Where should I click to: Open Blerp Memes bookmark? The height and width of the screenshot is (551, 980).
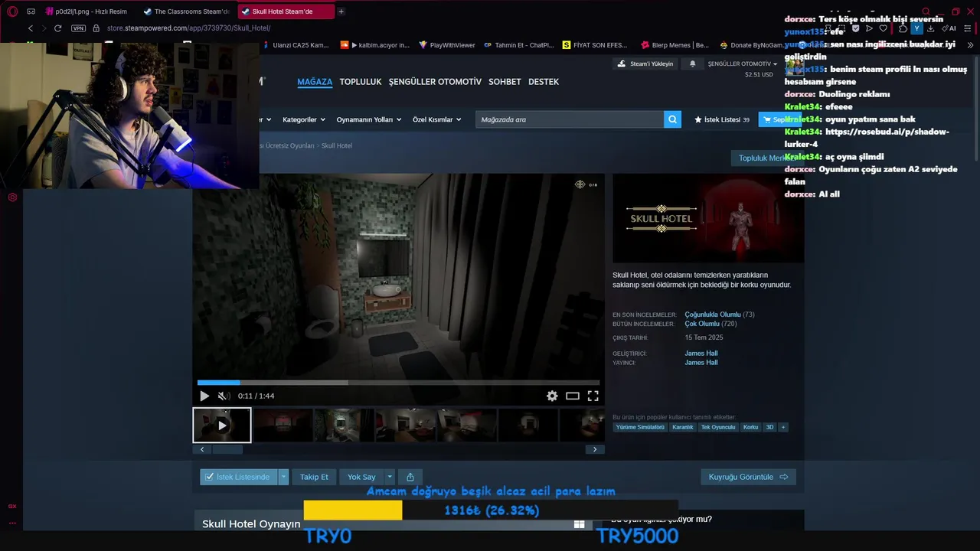675,45
